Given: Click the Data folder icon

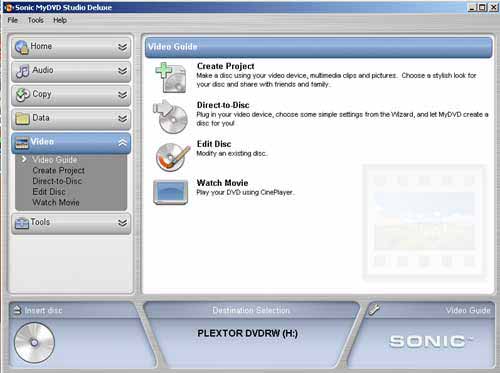Looking at the screenshot, I should [22, 119].
